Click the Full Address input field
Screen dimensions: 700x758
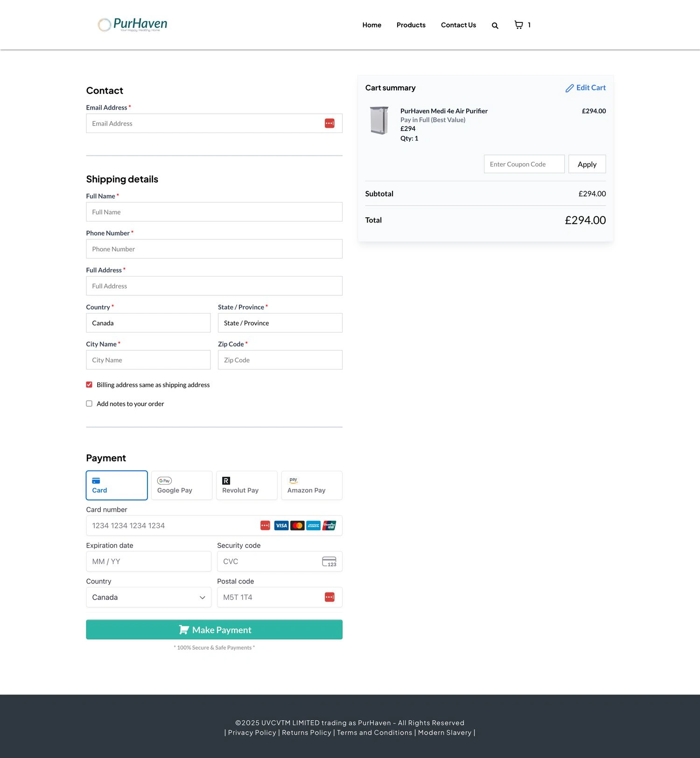[x=214, y=286]
